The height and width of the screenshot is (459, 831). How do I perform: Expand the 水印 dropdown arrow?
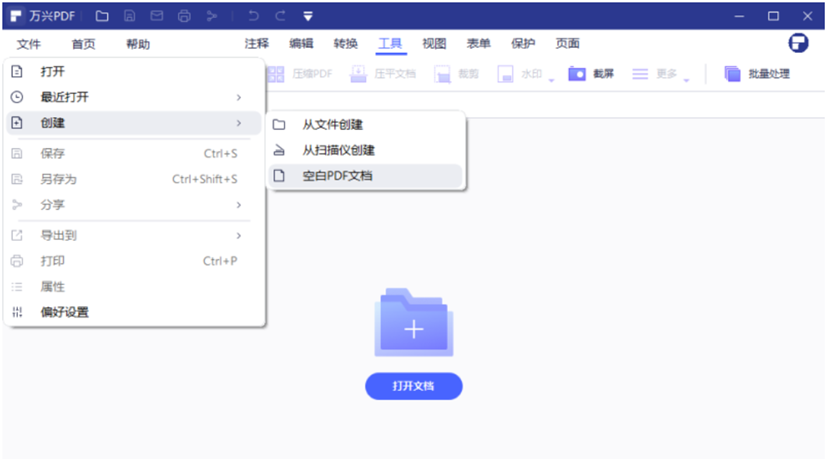(x=551, y=80)
